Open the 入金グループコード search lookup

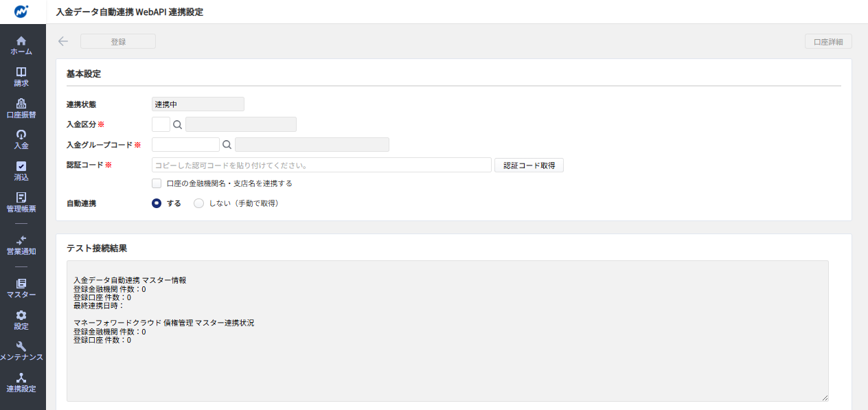coord(227,145)
